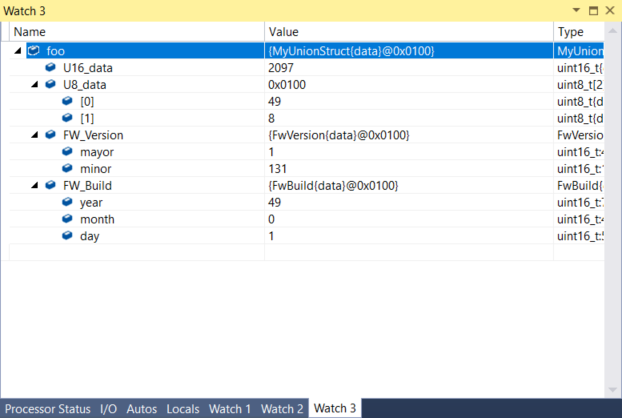Screen dimensions: 622x418
Task: Click the field icon beside month
Action: point(67,219)
